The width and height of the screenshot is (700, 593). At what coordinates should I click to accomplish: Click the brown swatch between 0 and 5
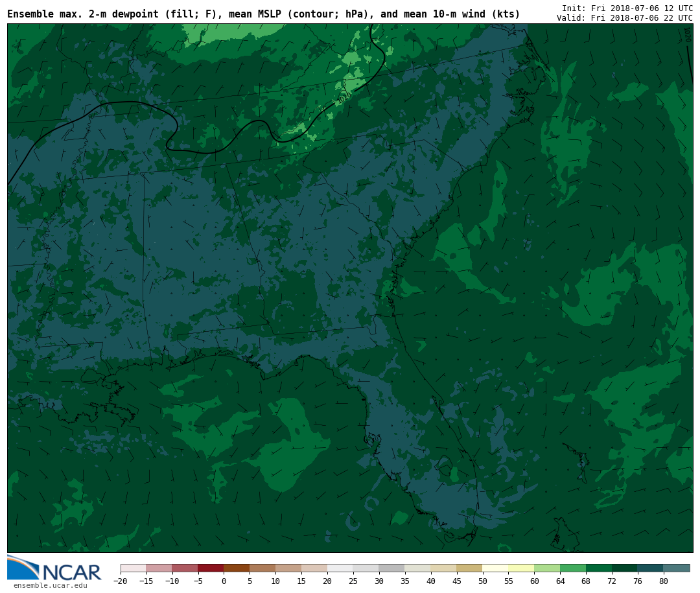tap(237, 568)
